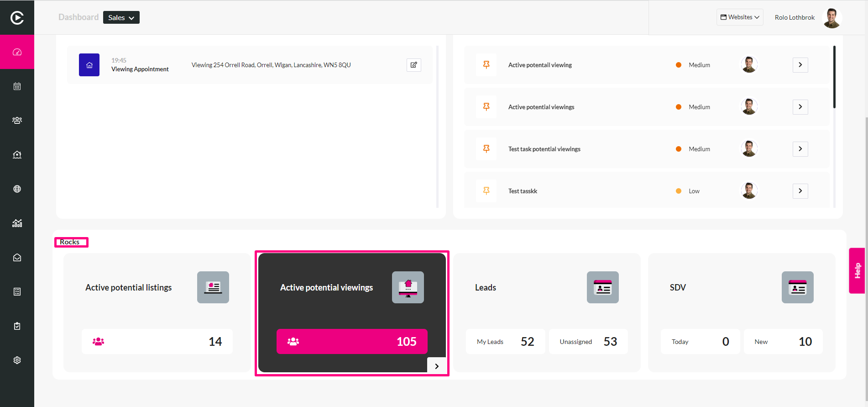
Task: Open the contacts group icon in sidebar
Action: click(17, 121)
